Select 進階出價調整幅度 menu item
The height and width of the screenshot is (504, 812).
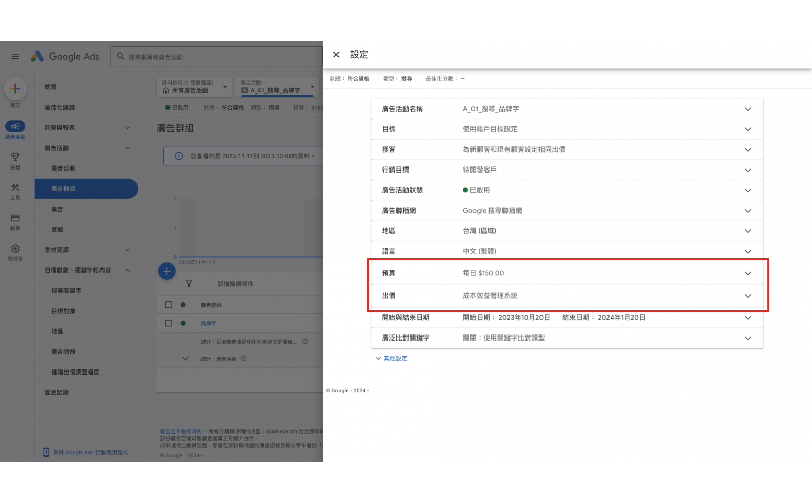pos(76,372)
